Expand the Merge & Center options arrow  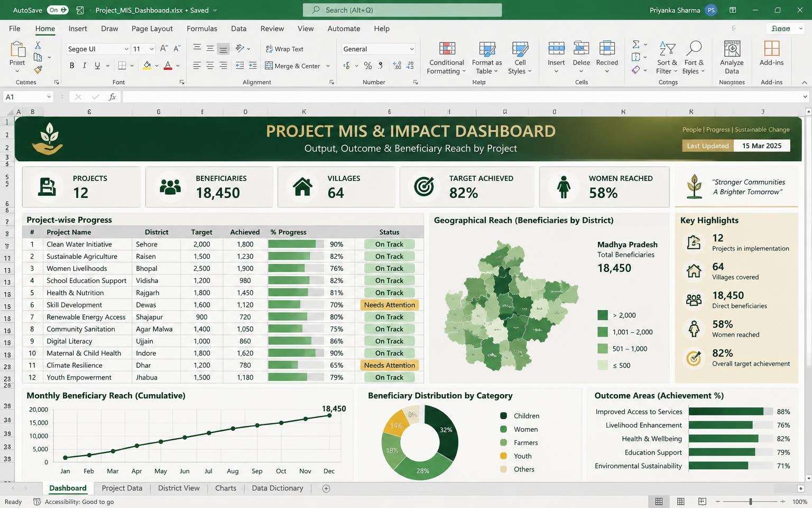(x=328, y=66)
